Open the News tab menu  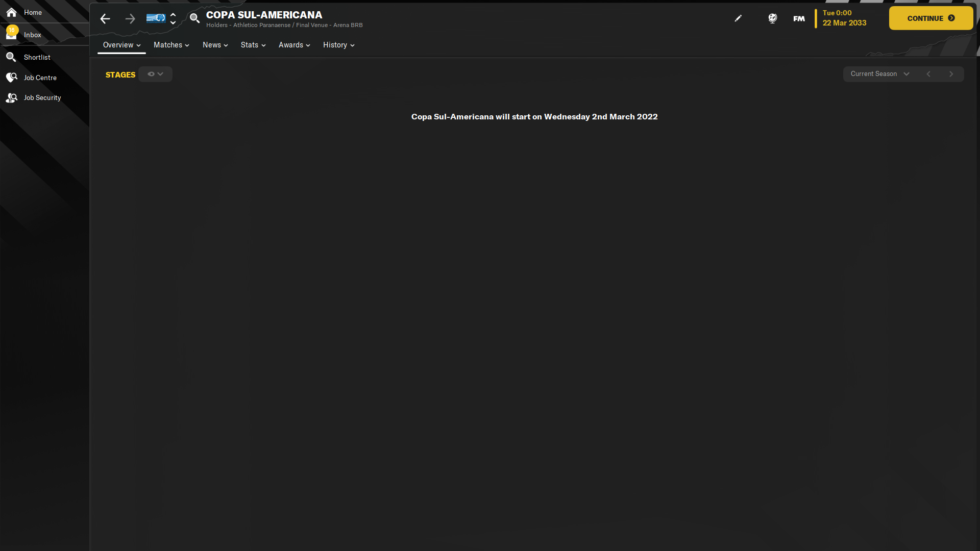tap(215, 45)
